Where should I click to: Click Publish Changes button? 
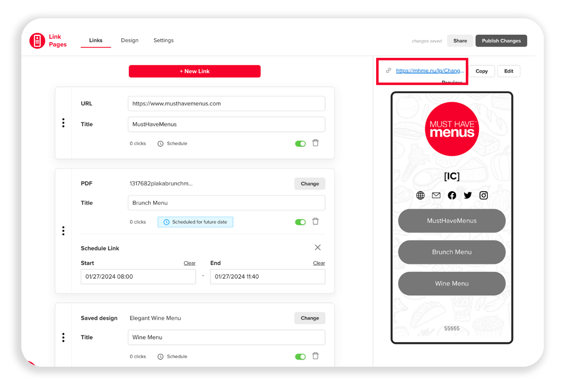501,41
